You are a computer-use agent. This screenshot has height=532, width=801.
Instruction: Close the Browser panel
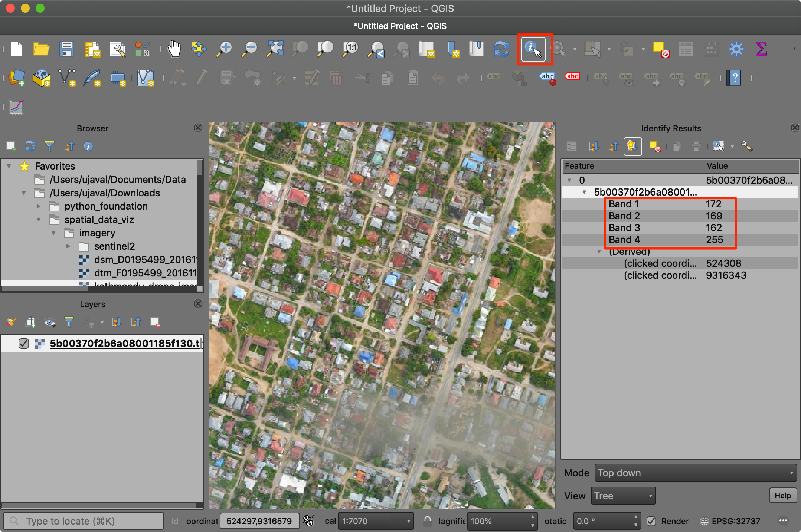(198, 128)
